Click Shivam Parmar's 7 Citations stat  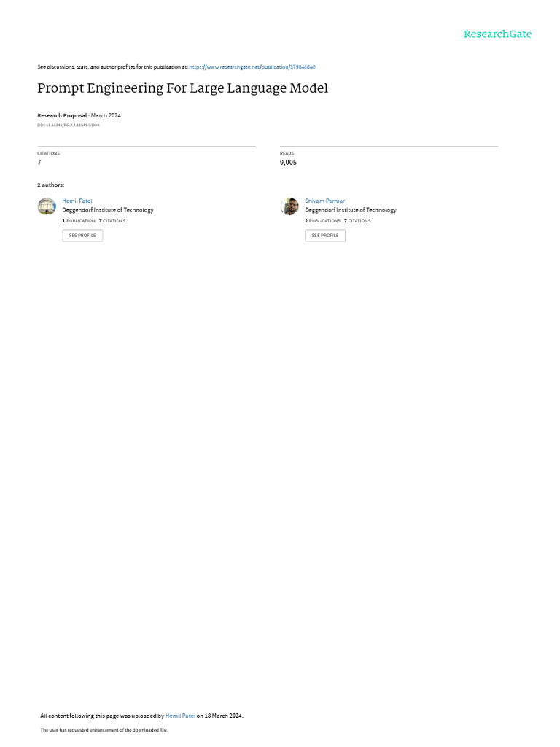click(357, 221)
